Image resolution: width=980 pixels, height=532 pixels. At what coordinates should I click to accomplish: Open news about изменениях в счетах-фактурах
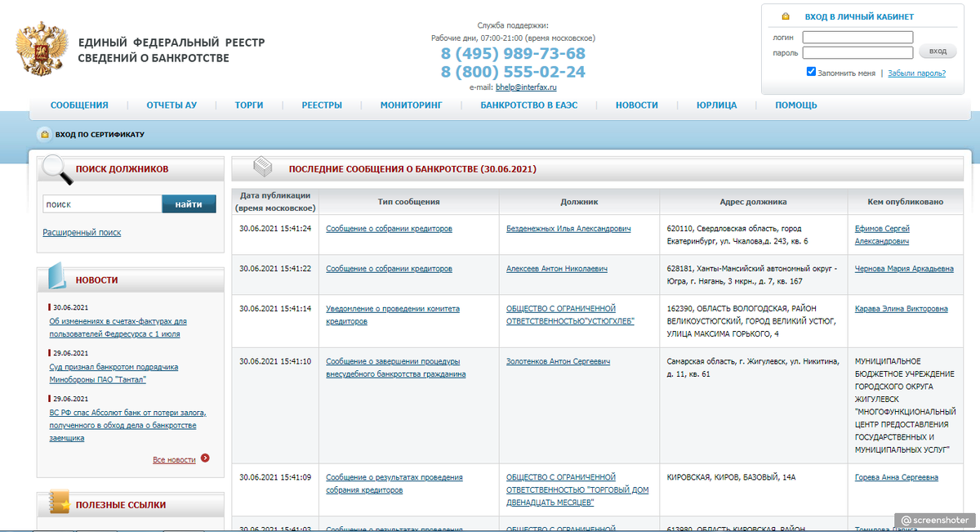[x=118, y=328]
